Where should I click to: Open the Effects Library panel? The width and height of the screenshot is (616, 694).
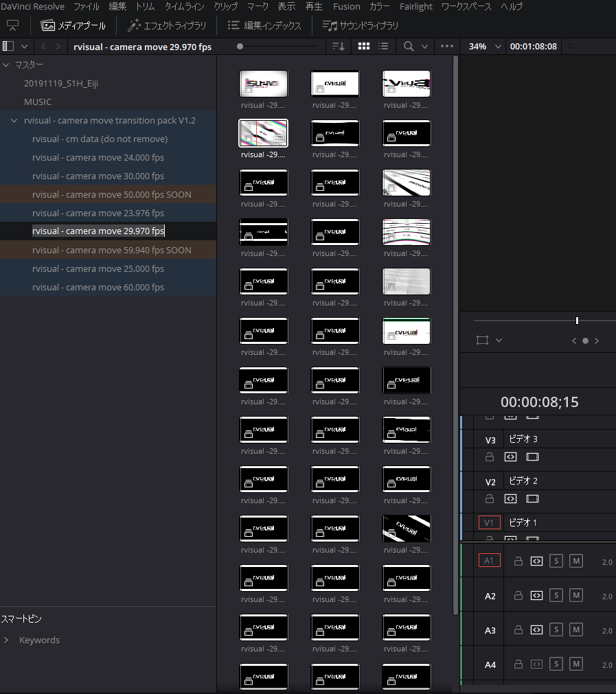(166, 25)
